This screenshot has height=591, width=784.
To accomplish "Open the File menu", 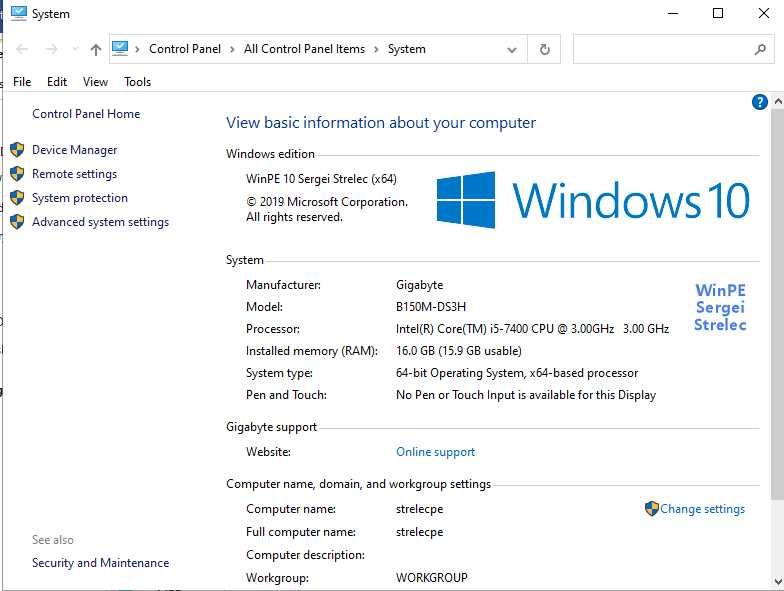I will (x=22, y=82).
